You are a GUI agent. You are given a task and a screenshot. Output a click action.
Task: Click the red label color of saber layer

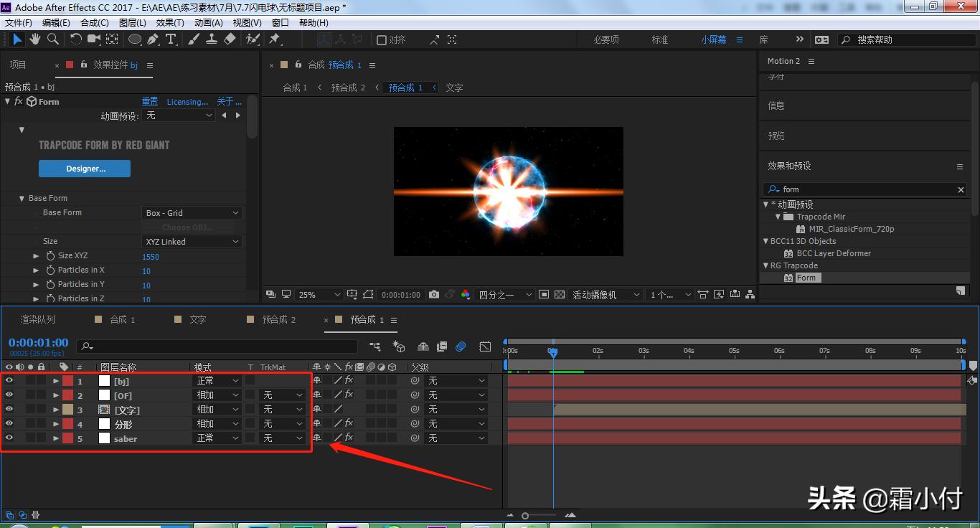click(68, 438)
